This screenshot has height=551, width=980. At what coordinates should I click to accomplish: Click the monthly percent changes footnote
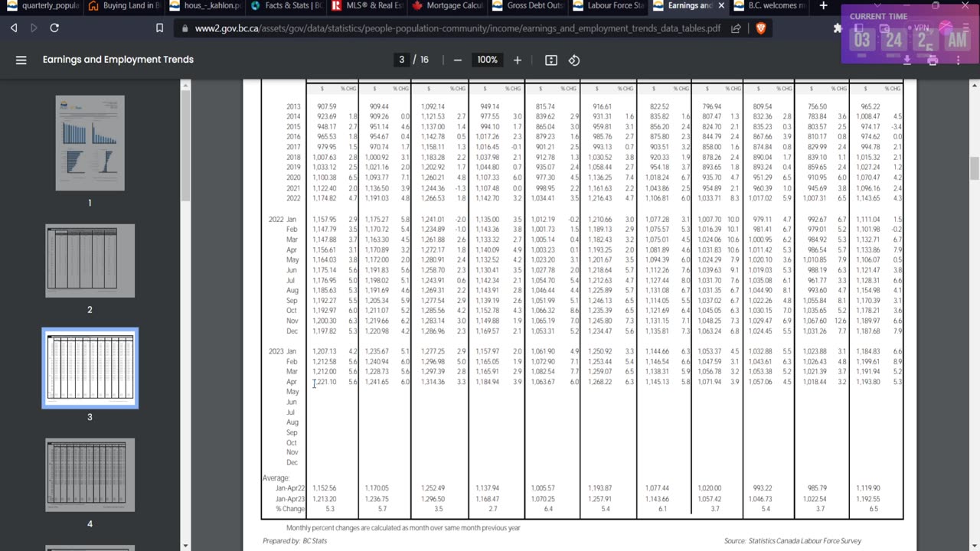403,527
